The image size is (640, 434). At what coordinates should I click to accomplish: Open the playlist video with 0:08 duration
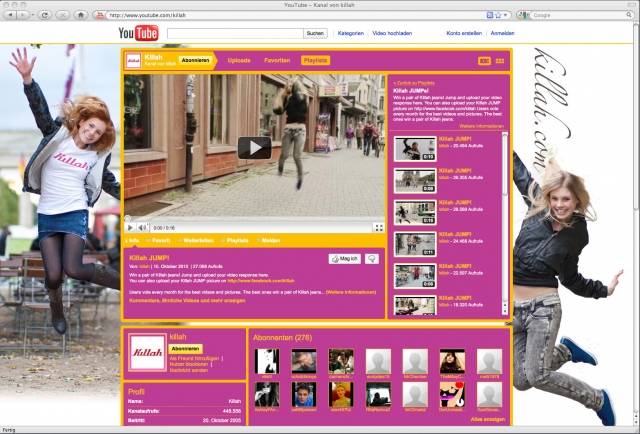(415, 276)
